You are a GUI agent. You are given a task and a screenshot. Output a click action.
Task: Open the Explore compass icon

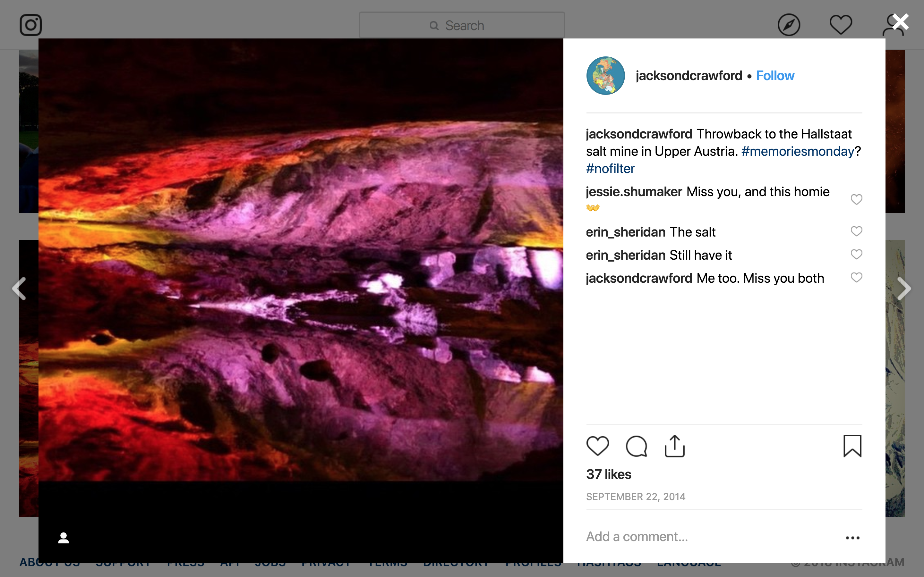789,25
